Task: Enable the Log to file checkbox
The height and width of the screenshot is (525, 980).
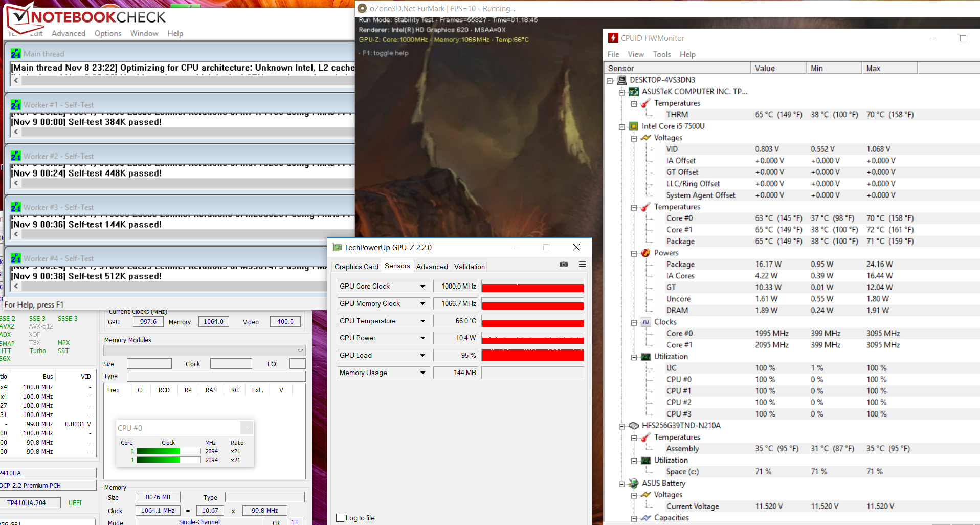Action: [x=340, y=518]
